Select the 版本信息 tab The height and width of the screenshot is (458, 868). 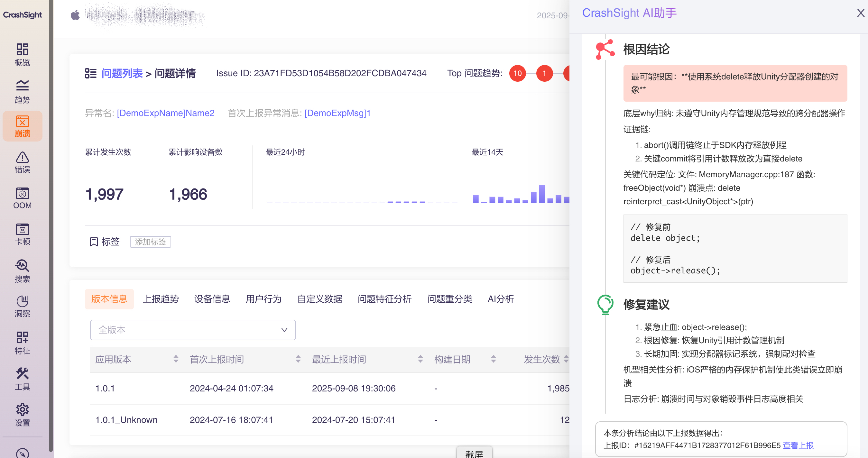pos(109,299)
